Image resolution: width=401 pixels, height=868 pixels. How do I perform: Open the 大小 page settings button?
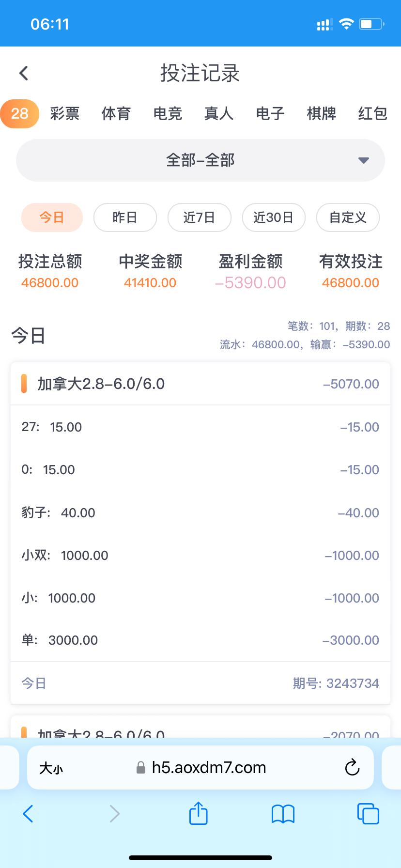(51, 768)
